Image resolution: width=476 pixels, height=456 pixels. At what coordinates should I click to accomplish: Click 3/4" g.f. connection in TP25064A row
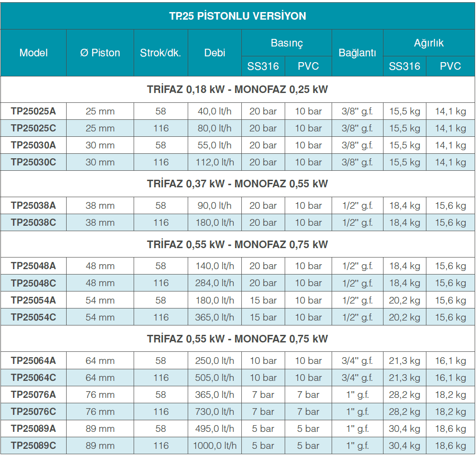[x=357, y=361]
